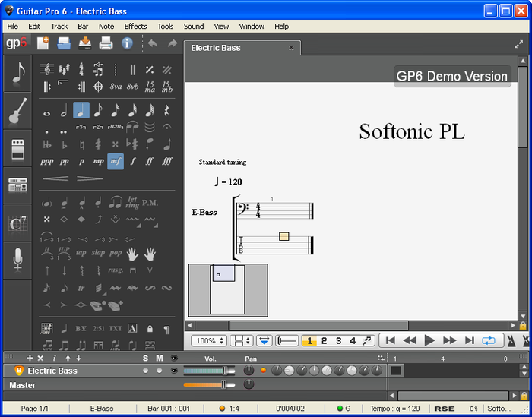The image size is (532, 417).
Task: Close the Electric Bass tab
Action: pos(291,48)
